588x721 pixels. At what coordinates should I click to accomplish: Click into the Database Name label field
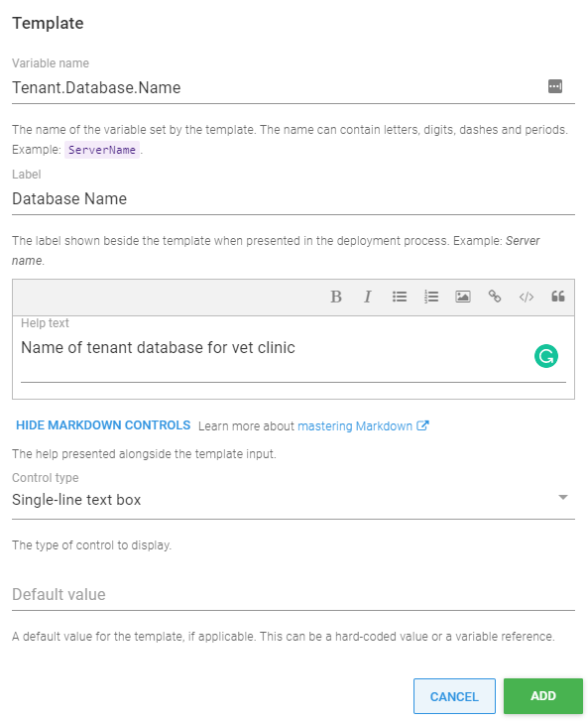coord(294,199)
